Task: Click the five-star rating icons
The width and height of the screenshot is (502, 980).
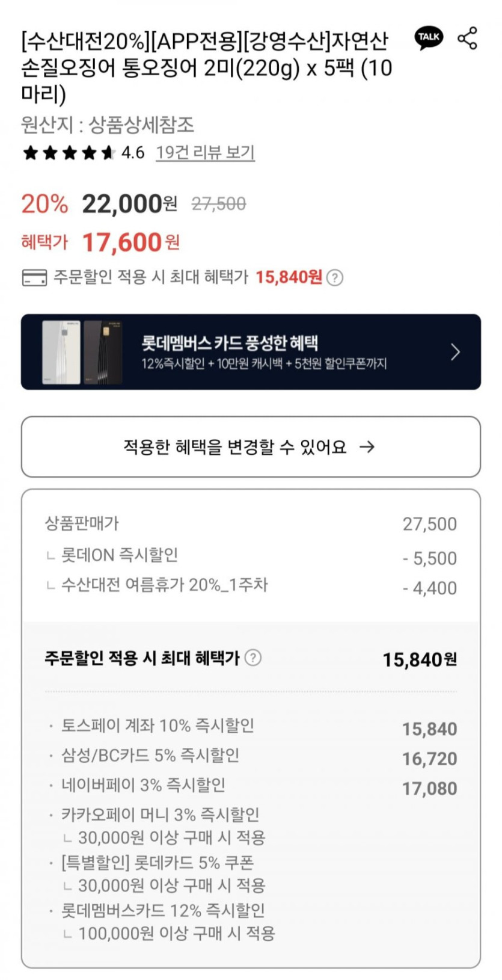Action: pos(69,153)
